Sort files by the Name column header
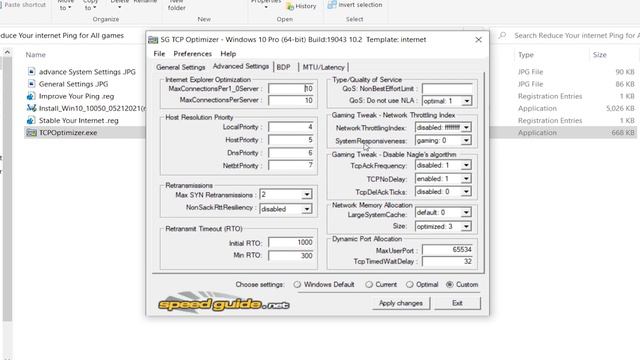The height and width of the screenshot is (360, 640). click(36, 55)
